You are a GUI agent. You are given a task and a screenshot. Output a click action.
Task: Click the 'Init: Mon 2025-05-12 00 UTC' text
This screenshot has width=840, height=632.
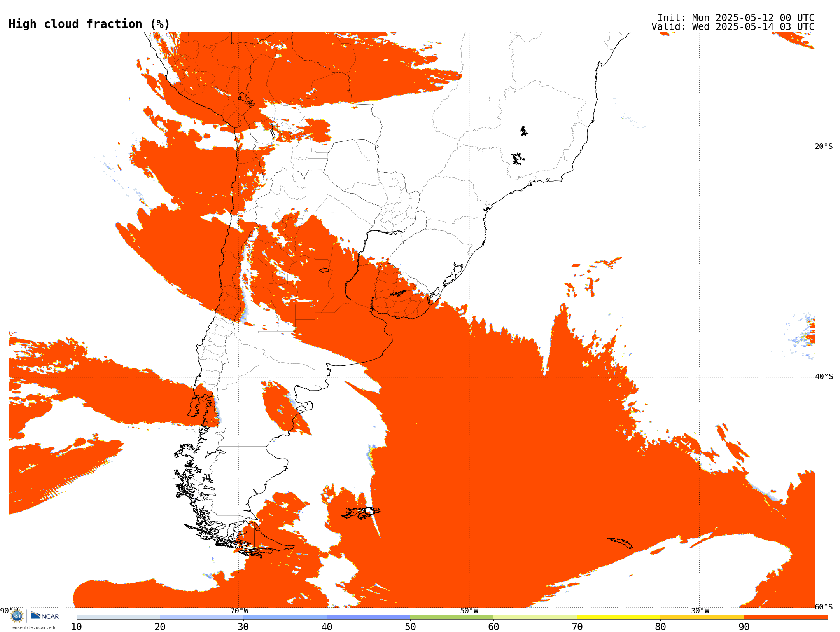[x=736, y=18]
